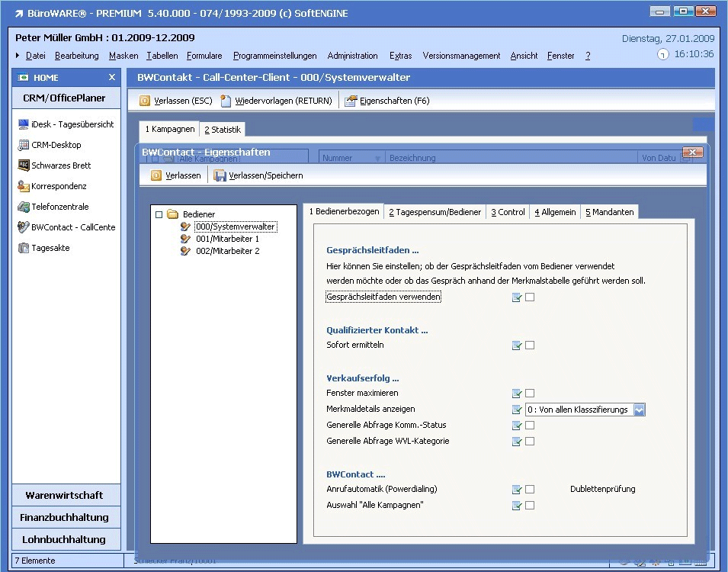Toggle Generelle Abfrage WVL-Kategorie checkbox

(x=530, y=442)
